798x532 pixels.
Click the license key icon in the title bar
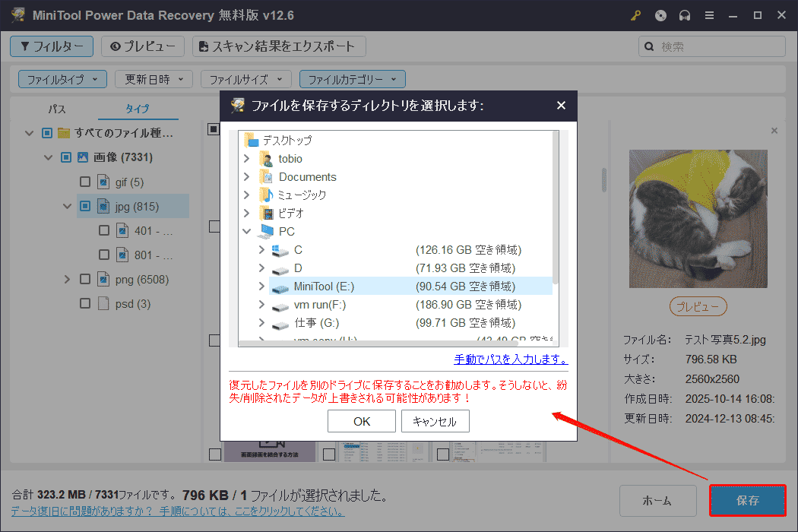(x=635, y=14)
